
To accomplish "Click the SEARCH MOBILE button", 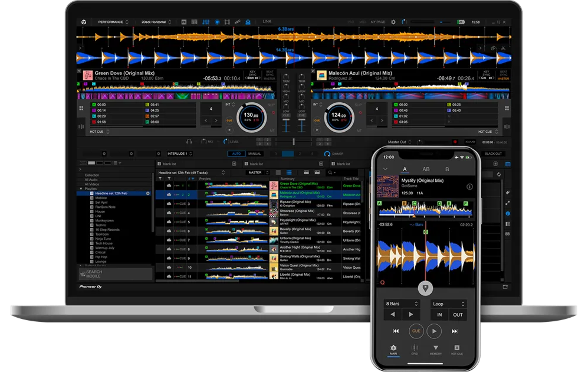I will [x=115, y=274].
